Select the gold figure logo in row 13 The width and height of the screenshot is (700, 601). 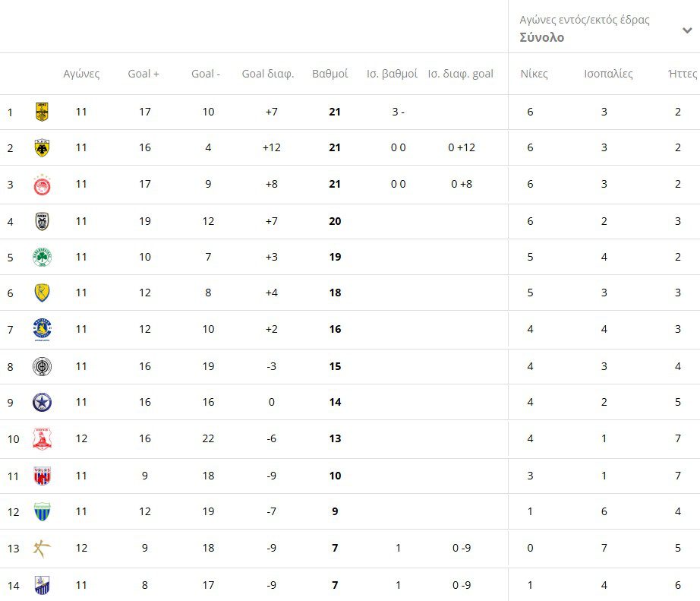[x=42, y=549]
